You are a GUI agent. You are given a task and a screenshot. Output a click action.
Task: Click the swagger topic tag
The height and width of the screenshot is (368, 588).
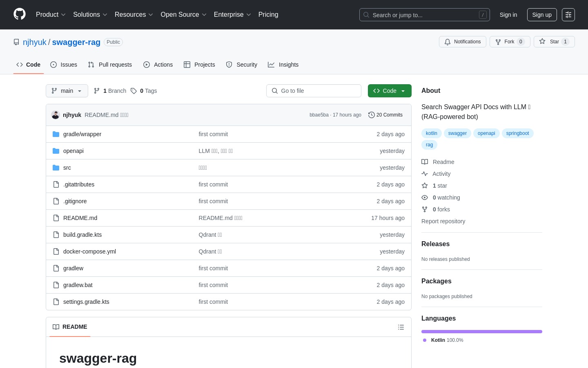click(x=457, y=133)
